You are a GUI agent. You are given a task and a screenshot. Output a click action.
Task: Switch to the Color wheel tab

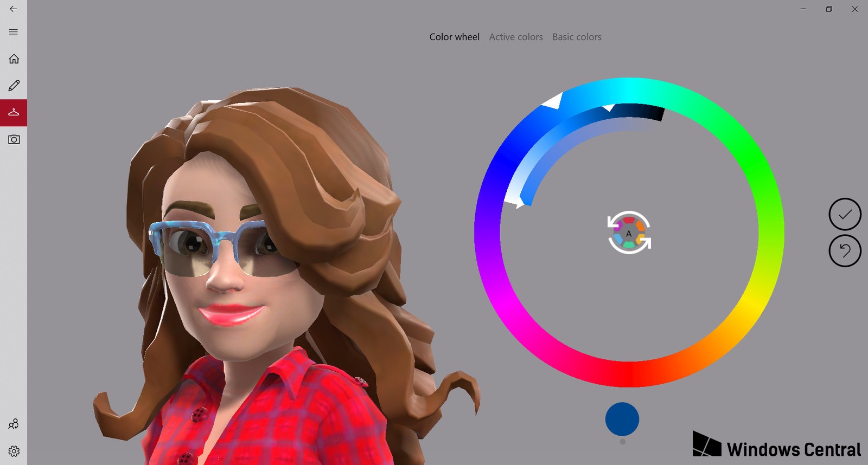[454, 37]
